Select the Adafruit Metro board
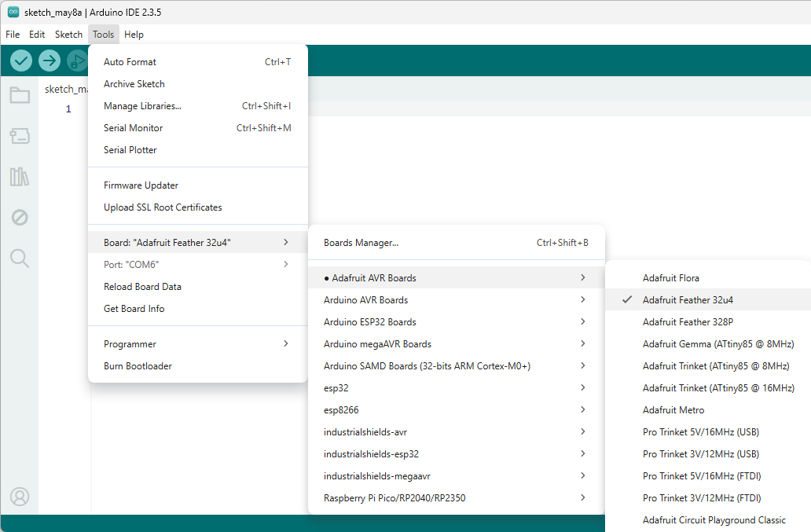This screenshot has height=532, width=811. coord(708,410)
